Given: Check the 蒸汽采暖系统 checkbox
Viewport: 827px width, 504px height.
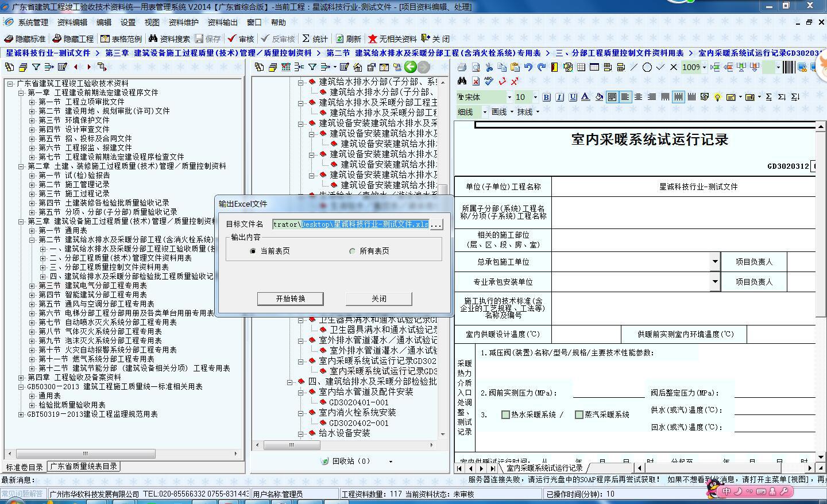Looking at the screenshot, I should (x=579, y=414).
